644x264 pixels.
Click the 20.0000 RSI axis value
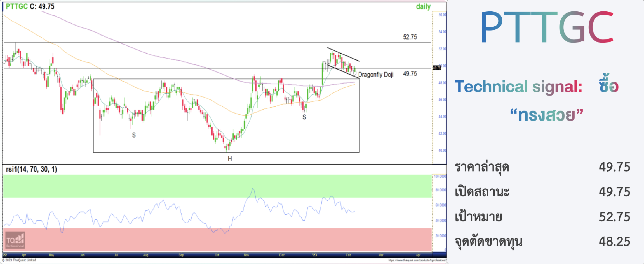tap(441, 236)
